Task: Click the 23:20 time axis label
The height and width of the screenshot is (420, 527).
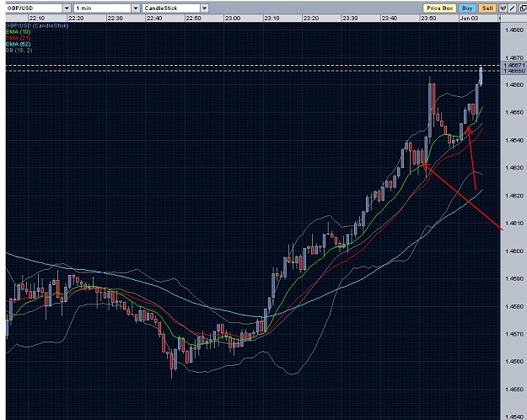Action: point(311,19)
